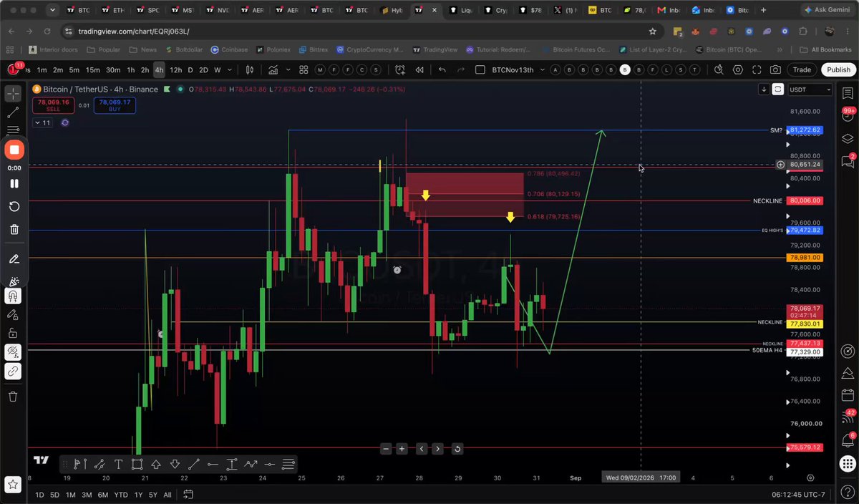Click the Publish button
This screenshot has width=859, height=504.
pos(838,69)
